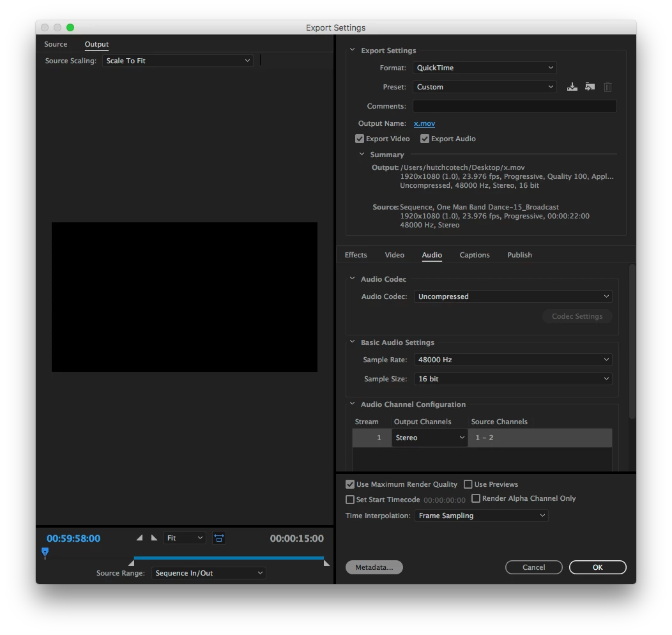
Task: Uncheck Export Video checkbox
Action: coord(360,139)
